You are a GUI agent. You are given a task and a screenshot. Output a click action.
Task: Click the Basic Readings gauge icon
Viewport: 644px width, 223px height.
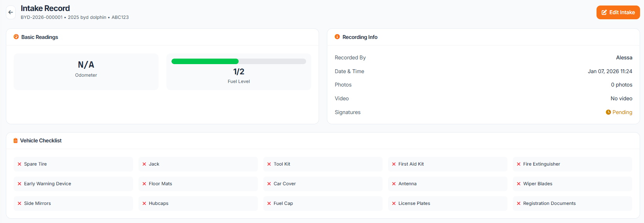[x=16, y=37]
